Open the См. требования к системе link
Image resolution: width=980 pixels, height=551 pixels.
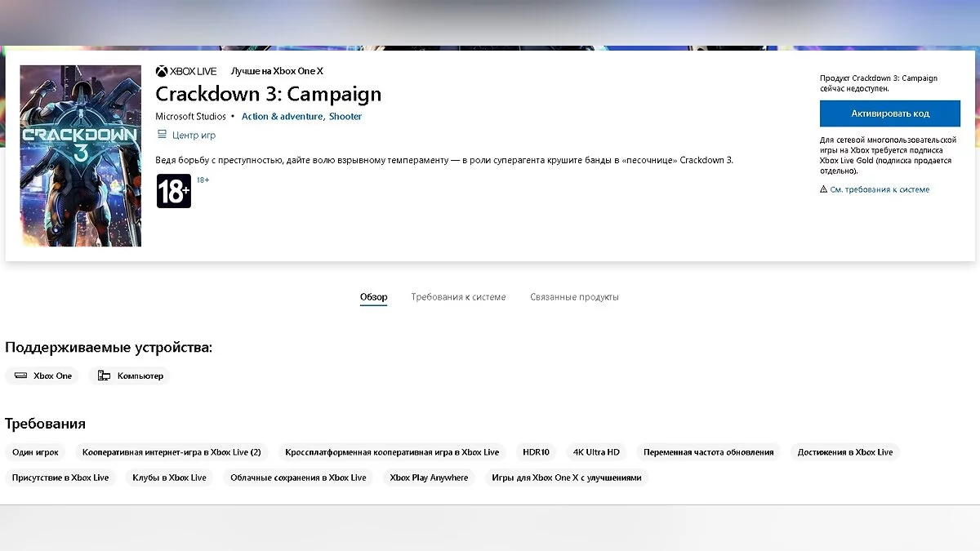pos(880,189)
